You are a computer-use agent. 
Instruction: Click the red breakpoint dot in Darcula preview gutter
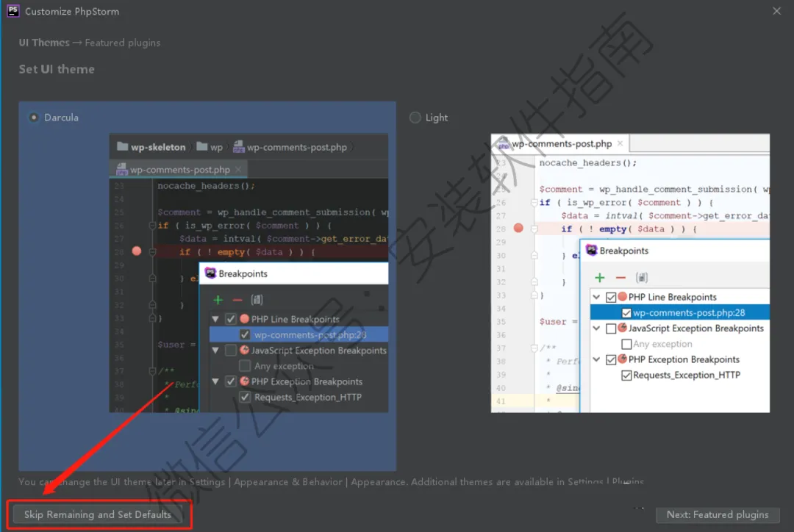click(x=137, y=251)
